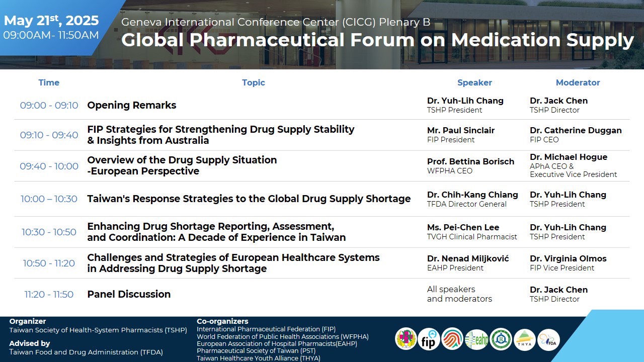644x362 pixels.
Task: Click 'All speakers and moderators' text
Action: (x=460, y=294)
